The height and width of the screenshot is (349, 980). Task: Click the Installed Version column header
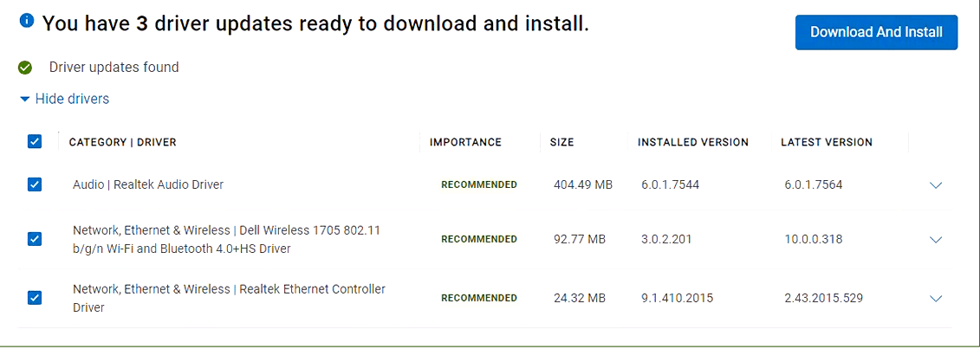point(693,142)
